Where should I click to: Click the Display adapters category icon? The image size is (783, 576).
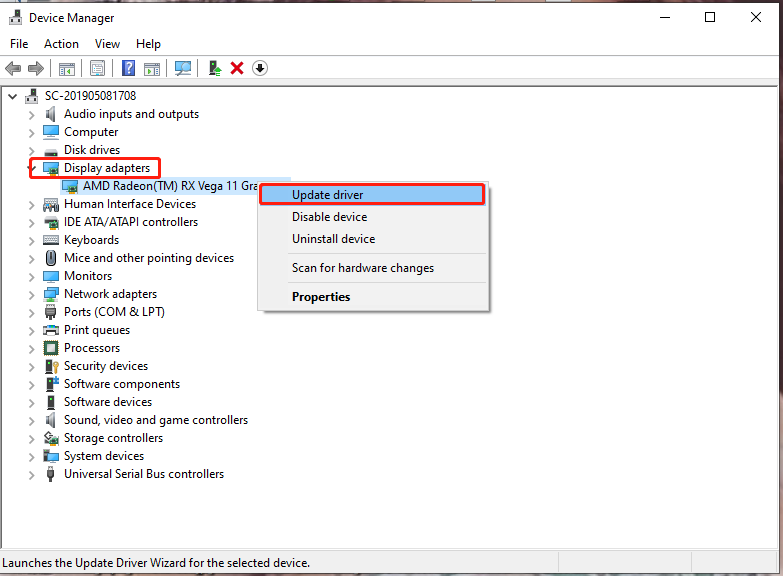coord(51,168)
